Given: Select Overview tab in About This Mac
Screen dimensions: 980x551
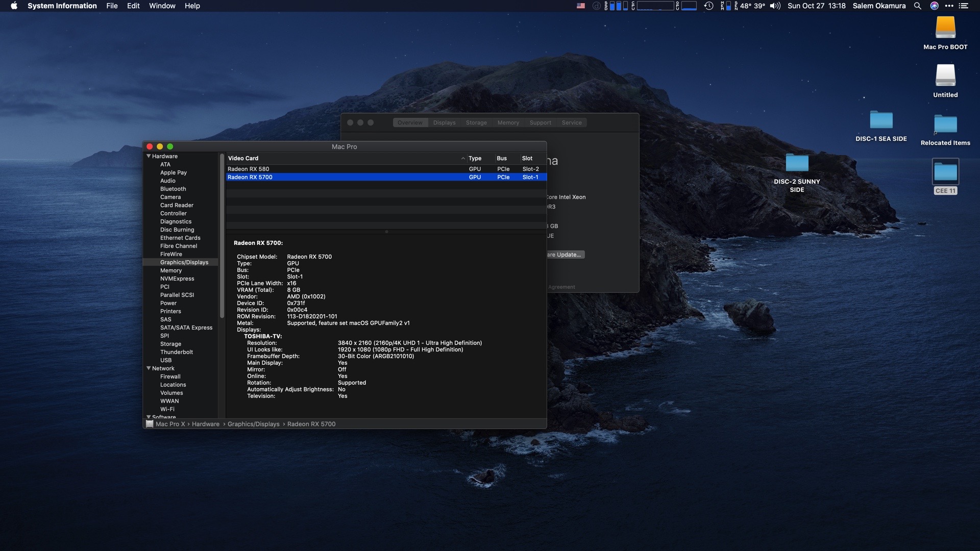Looking at the screenshot, I should 410,122.
